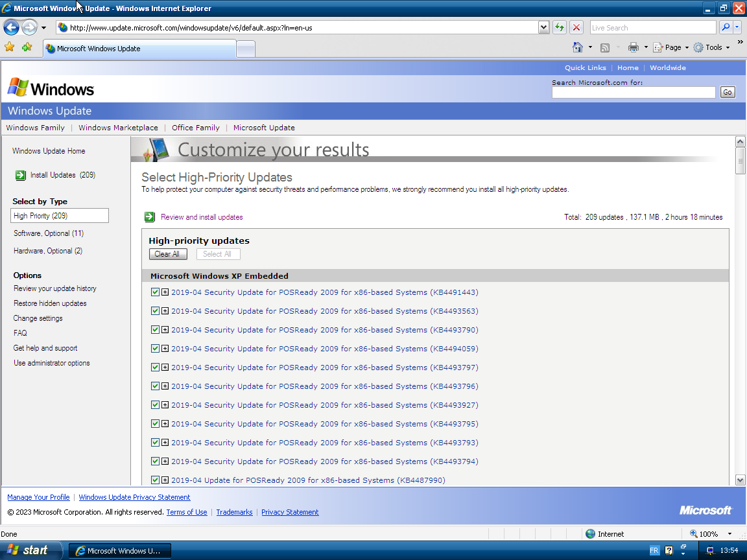Expand details for update KB4491443
Screen dimensions: 747x560
pyautogui.click(x=165, y=292)
